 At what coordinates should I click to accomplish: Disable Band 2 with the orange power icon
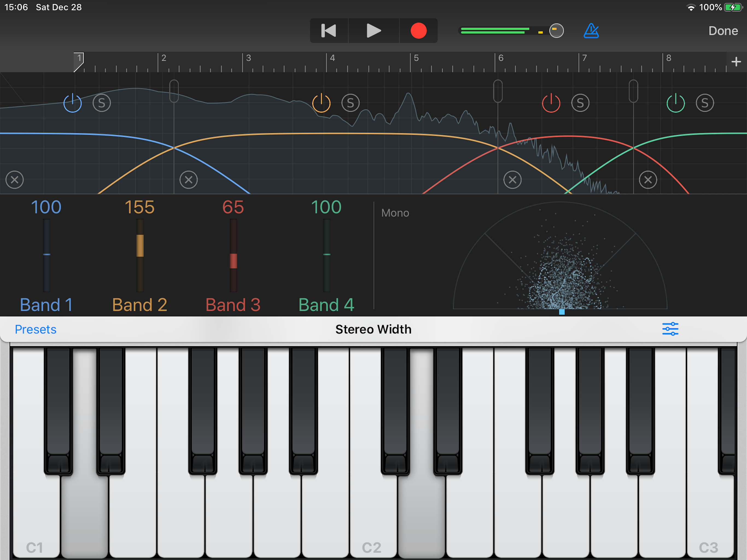pyautogui.click(x=321, y=103)
